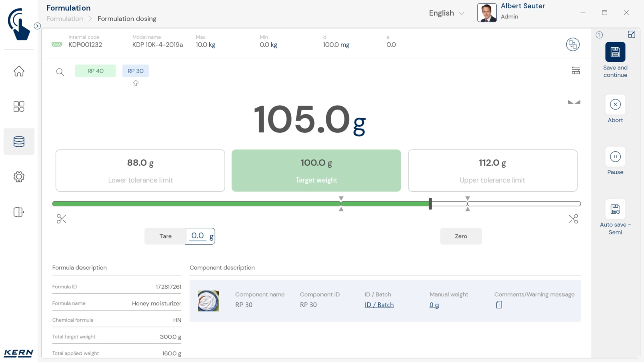
Task: Open the apps grid sidebar icon
Action: 19,107
